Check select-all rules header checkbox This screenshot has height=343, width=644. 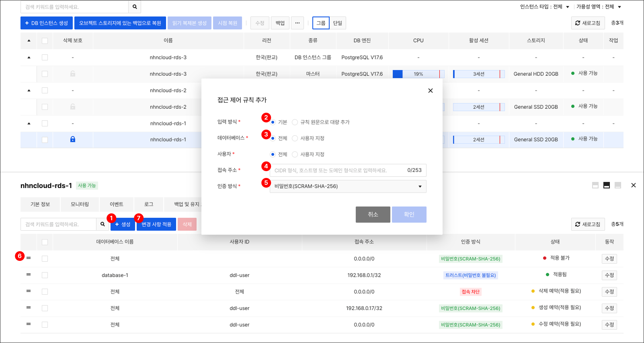45,242
